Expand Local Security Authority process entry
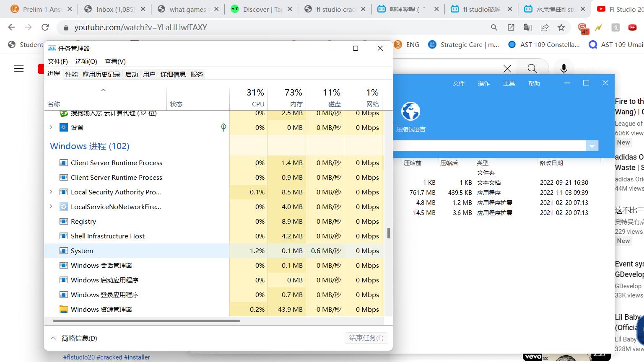The height and width of the screenshot is (362, 644). pyautogui.click(x=51, y=192)
